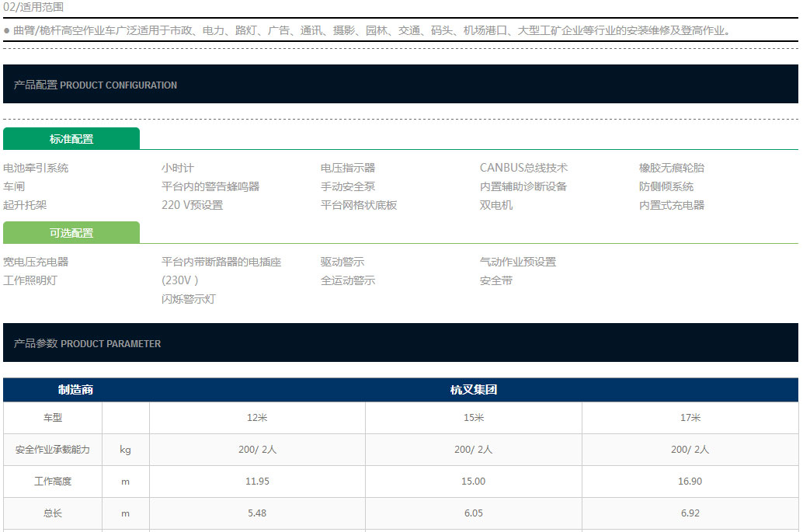Click 全运动警示 option
Viewport: 803px width, 532px height.
(x=348, y=280)
